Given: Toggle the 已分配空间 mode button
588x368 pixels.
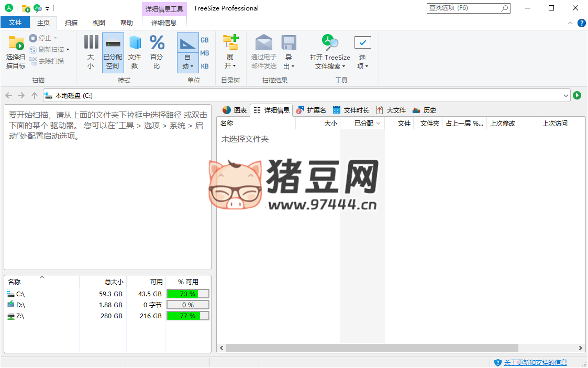Looking at the screenshot, I should click(x=113, y=52).
